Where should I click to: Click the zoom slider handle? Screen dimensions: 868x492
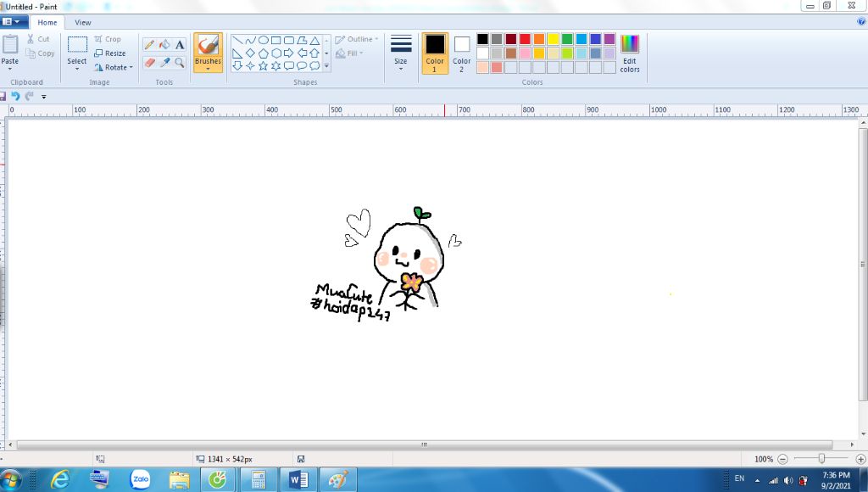(x=821, y=459)
